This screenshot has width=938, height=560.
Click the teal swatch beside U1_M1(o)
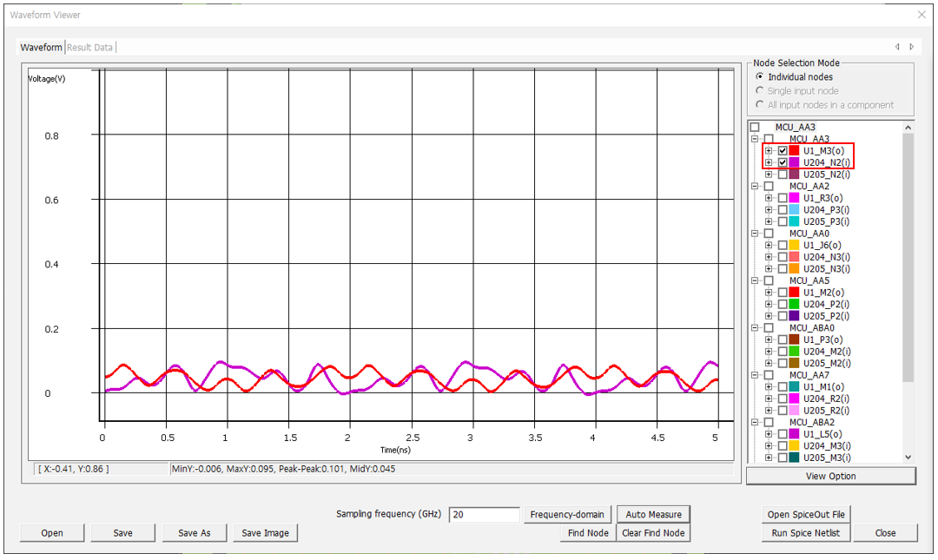click(x=794, y=387)
